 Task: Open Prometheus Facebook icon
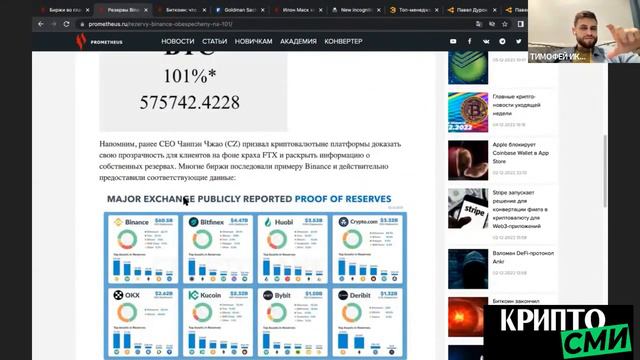(x=469, y=41)
